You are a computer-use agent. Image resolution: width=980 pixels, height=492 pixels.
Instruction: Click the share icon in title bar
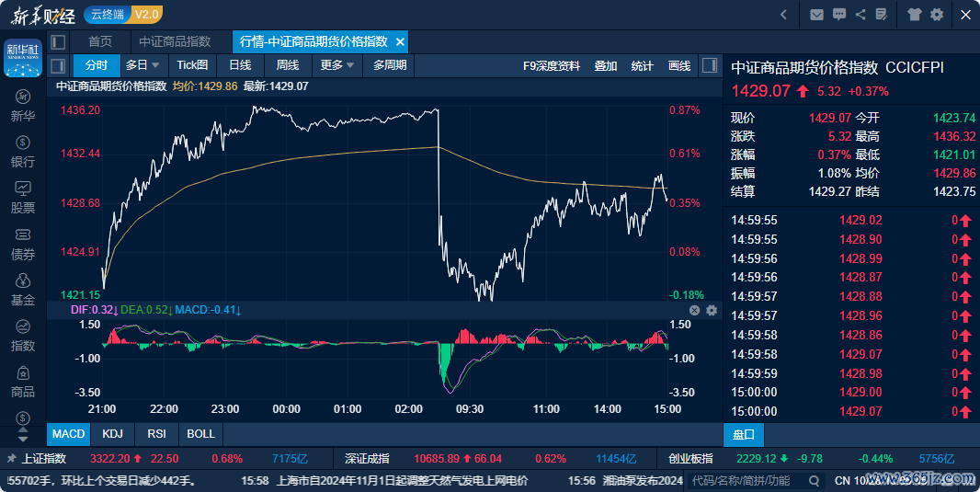(x=860, y=15)
